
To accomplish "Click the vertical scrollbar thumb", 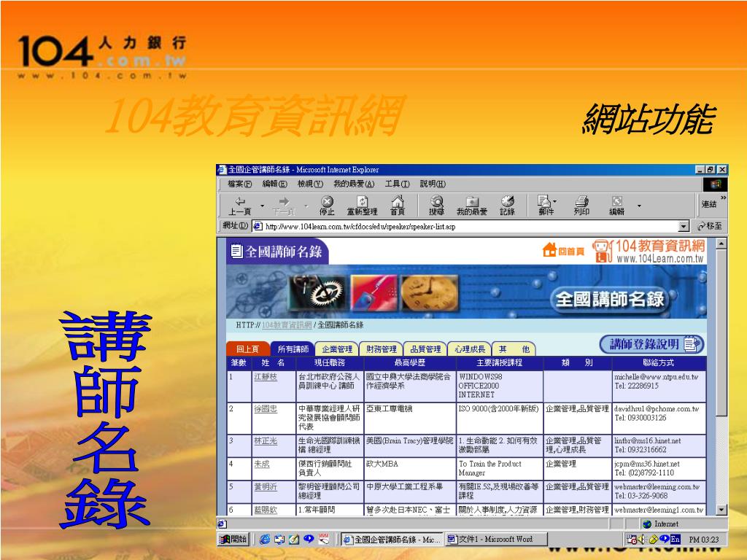I will pos(721,332).
